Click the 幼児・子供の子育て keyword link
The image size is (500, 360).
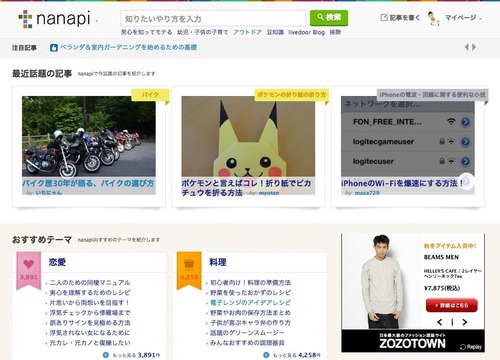(202, 32)
